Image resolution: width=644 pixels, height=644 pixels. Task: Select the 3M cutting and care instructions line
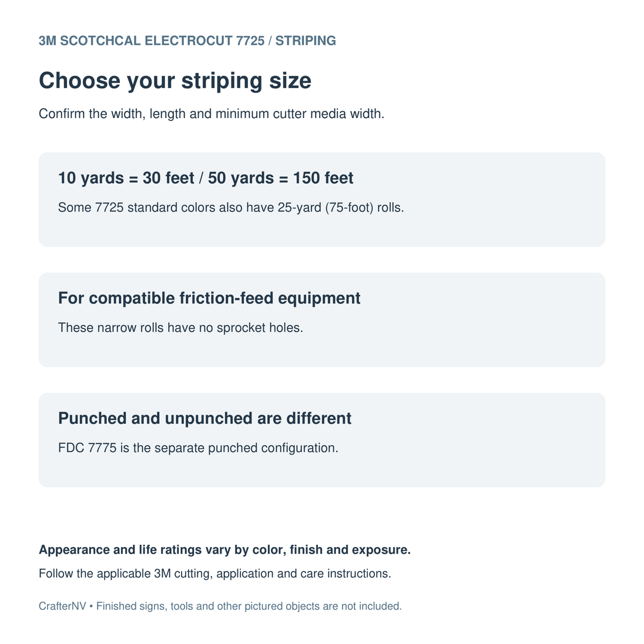pos(215,573)
